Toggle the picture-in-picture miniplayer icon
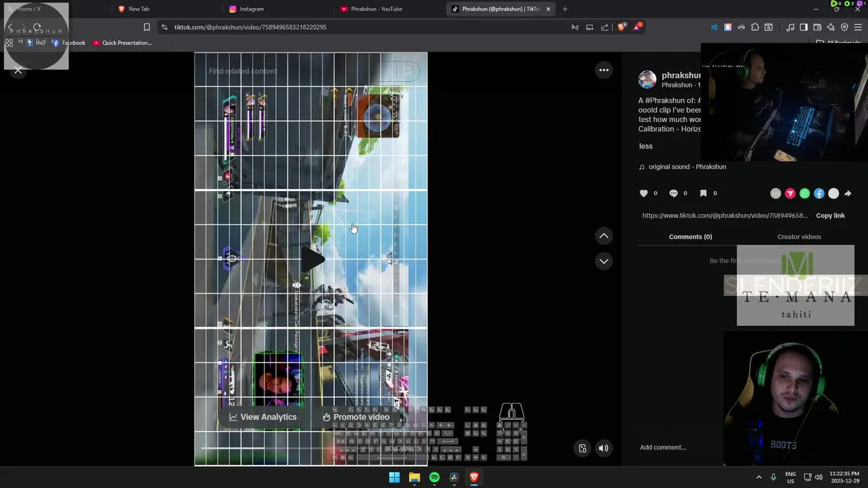Viewport: 868px width, 488px height. pyautogui.click(x=583, y=448)
